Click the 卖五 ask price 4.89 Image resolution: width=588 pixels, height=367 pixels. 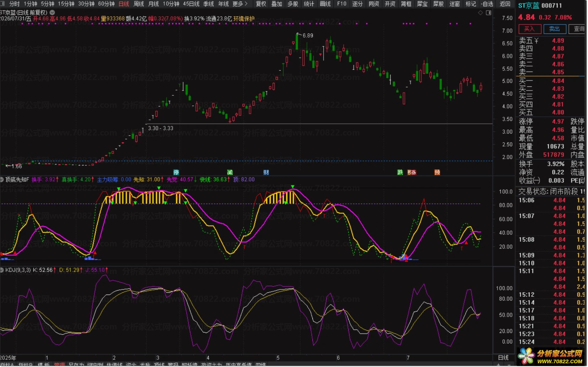click(558, 41)
